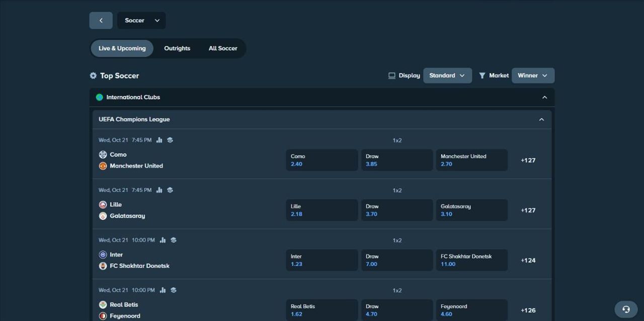Open statistics icon for Lille match
The width and height of the screenshot is (644, 321).
click(x=159, y=190)
